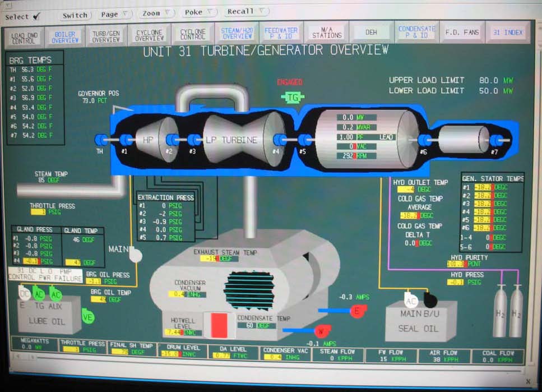Open the Page dropdown menu

click(114, 14)
